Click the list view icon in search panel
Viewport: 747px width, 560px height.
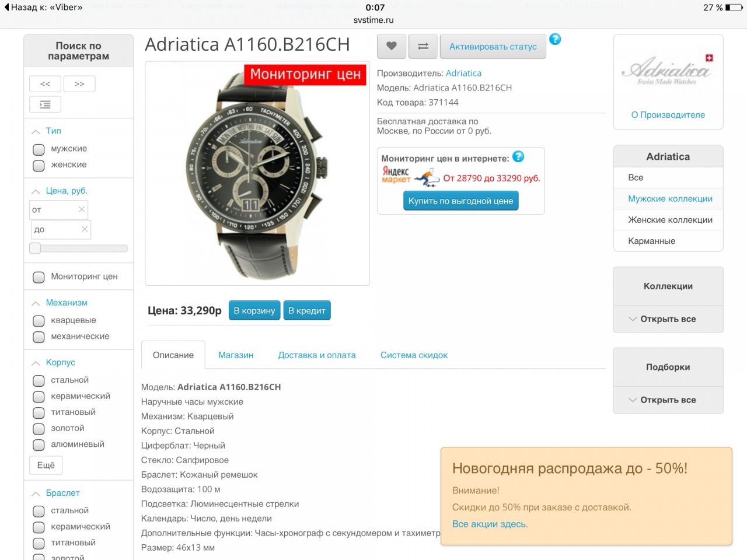(x=45, y=104)
